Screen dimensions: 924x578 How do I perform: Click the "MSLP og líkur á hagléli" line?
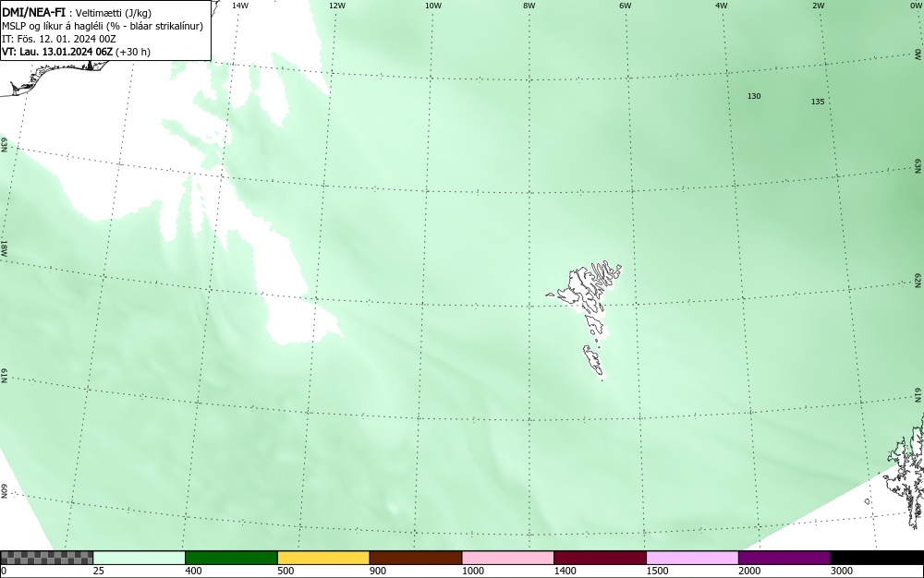(x=53, y=27)
